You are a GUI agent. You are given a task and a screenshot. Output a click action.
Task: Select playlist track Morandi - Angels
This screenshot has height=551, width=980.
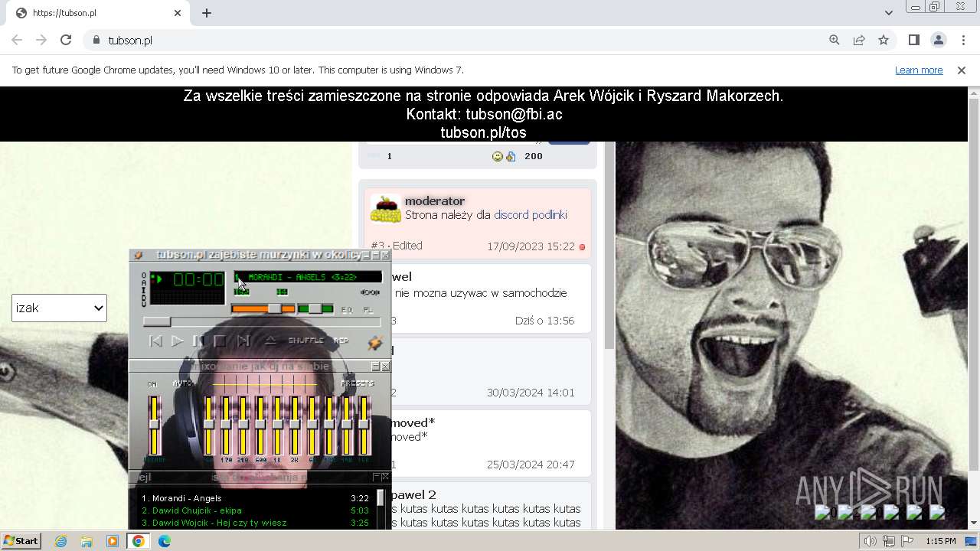[x=256, y=498]
